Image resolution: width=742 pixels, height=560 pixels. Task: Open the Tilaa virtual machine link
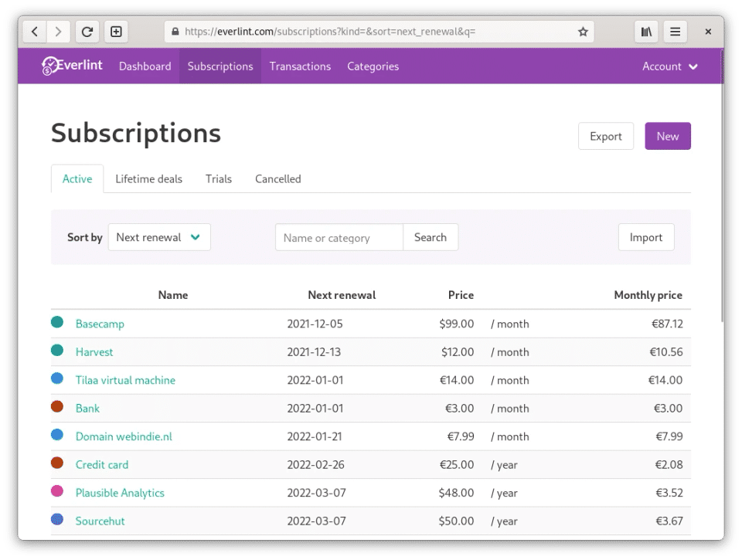point(125,380)
